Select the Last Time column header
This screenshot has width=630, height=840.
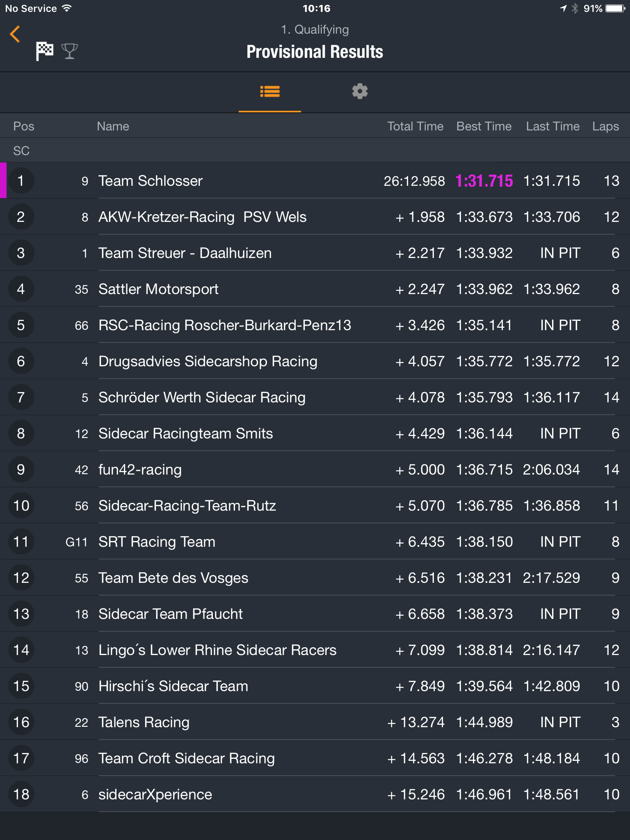[x=552, y=126]
